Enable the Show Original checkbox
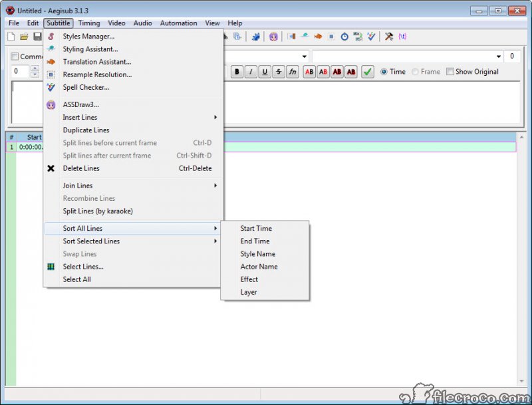 click(450, 72)
